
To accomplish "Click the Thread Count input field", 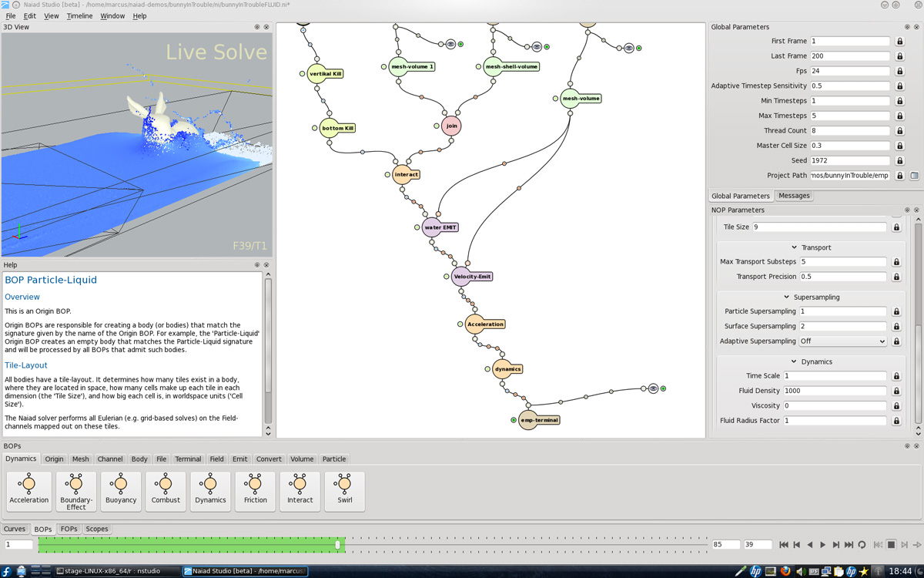I will coord(850,131).
